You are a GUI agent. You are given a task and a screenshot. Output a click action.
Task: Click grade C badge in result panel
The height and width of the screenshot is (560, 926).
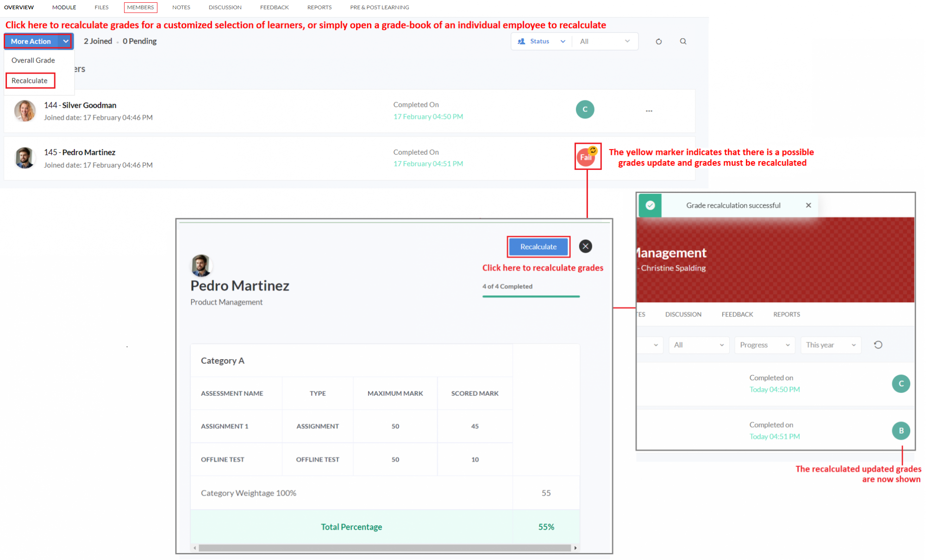point(901,384)
